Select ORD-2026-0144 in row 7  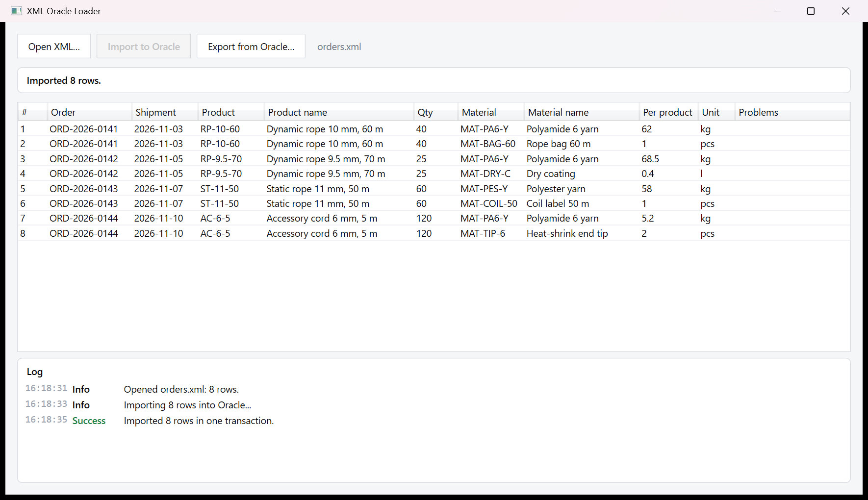[x=84, y=218]
